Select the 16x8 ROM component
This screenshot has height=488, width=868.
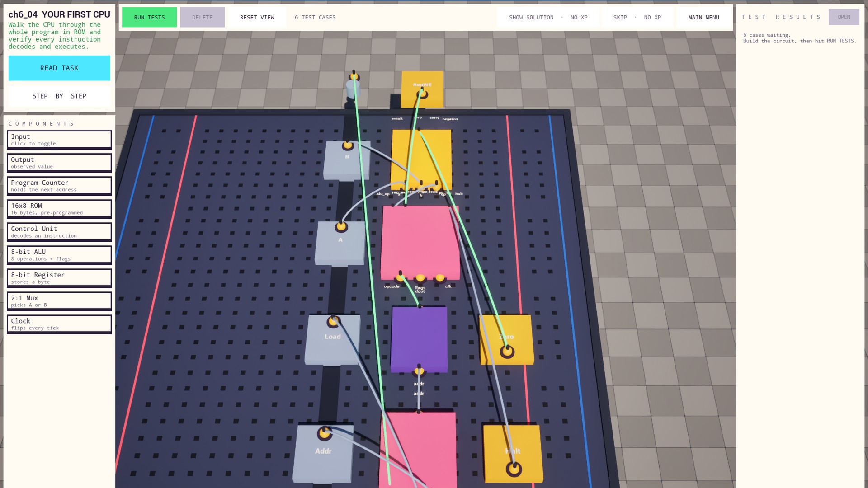click(59, 209)
